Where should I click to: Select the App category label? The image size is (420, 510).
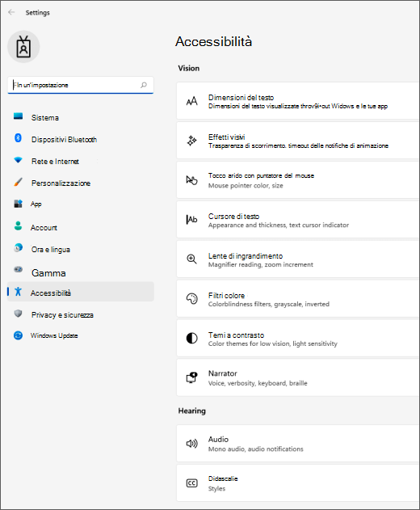[x=36, y=204]
